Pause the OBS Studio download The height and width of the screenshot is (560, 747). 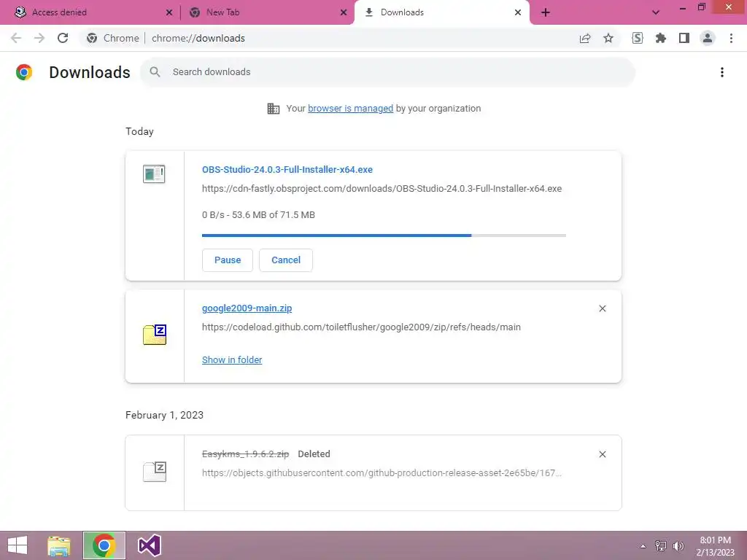pos(228,260)
